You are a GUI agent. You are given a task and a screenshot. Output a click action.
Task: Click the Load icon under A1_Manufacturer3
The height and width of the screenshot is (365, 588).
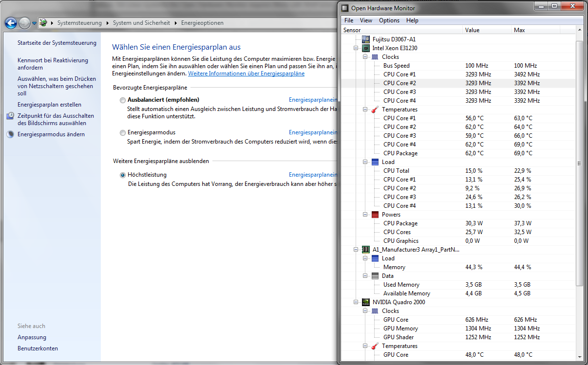(375, 258)
